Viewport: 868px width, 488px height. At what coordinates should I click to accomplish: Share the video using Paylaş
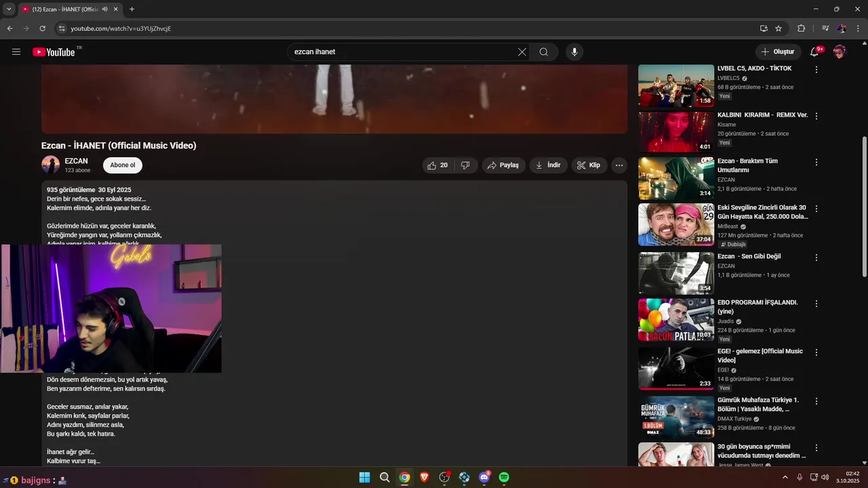pos(503,165)
